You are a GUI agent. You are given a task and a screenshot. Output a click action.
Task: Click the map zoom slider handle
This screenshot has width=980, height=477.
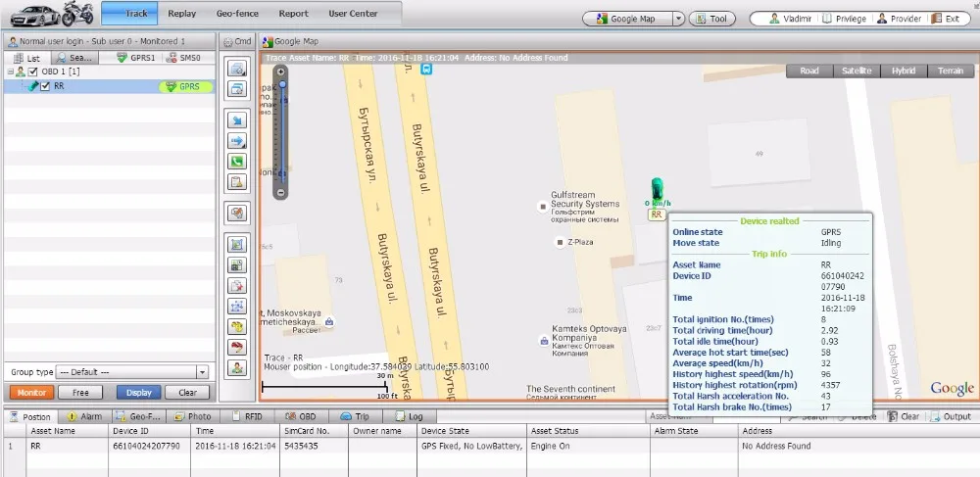click(281, 86)
